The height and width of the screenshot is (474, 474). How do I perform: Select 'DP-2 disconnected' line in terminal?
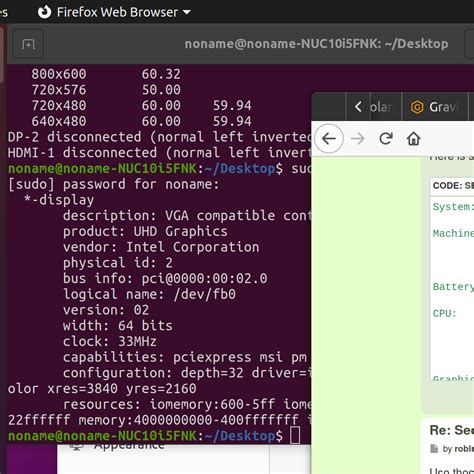pyautogui.click(x=159, y=137)
